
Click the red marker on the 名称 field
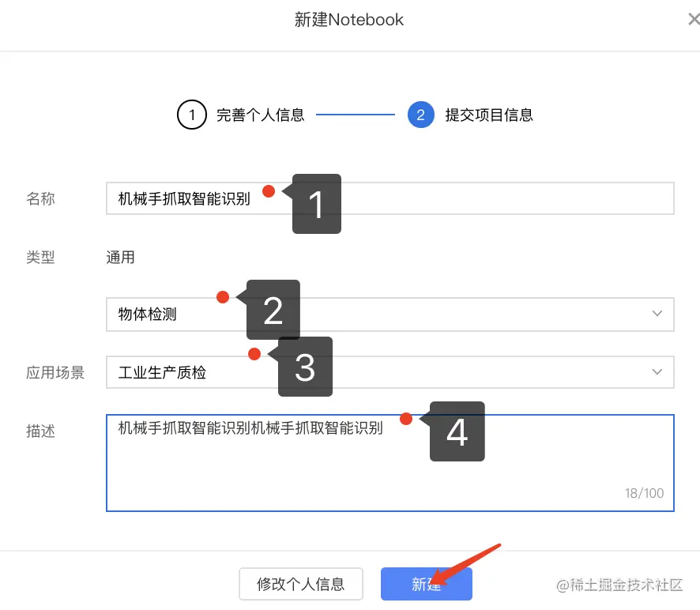[x=269, y=190]
